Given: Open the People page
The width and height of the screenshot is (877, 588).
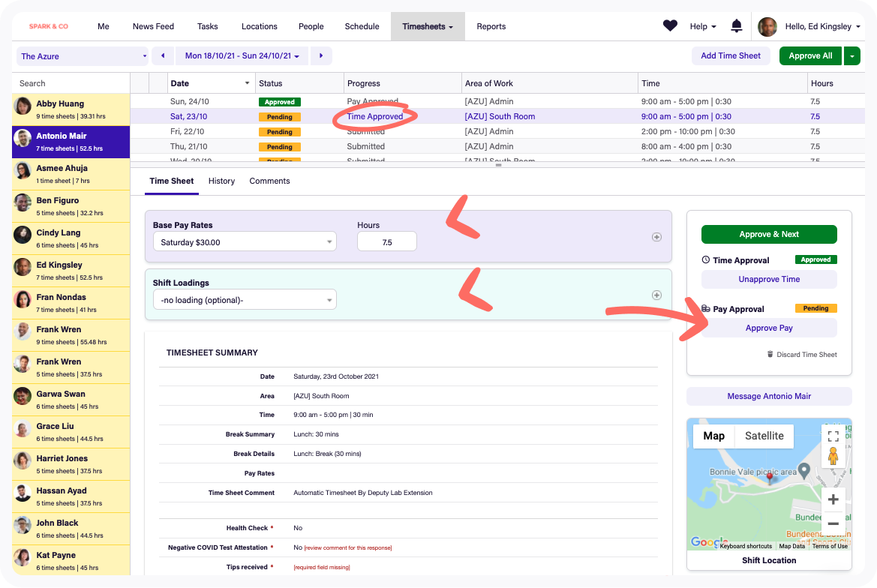Looking at the screenshot, I should pyautogui.click(x=311, y=26).
